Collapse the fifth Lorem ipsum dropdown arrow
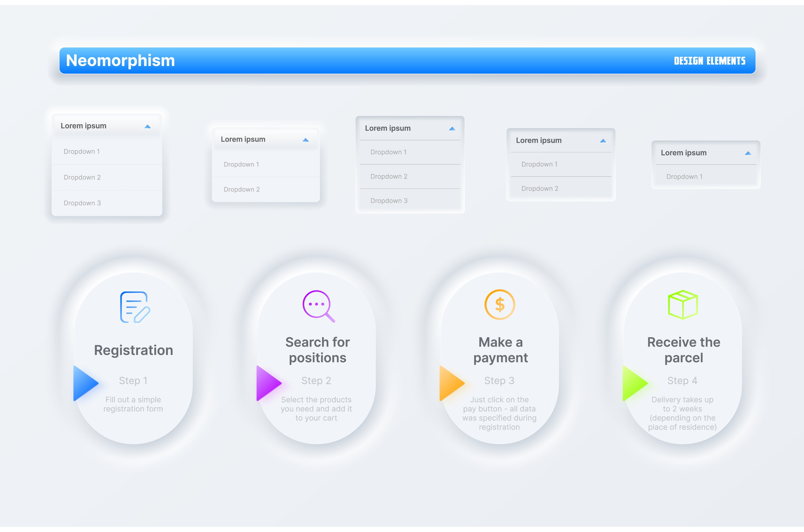This screenshot has width=804, height=532. [748, 153]
